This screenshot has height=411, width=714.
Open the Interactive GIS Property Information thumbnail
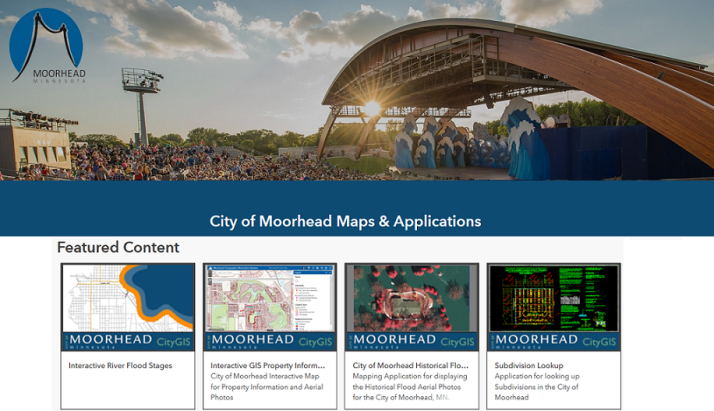tap(270, 307)
